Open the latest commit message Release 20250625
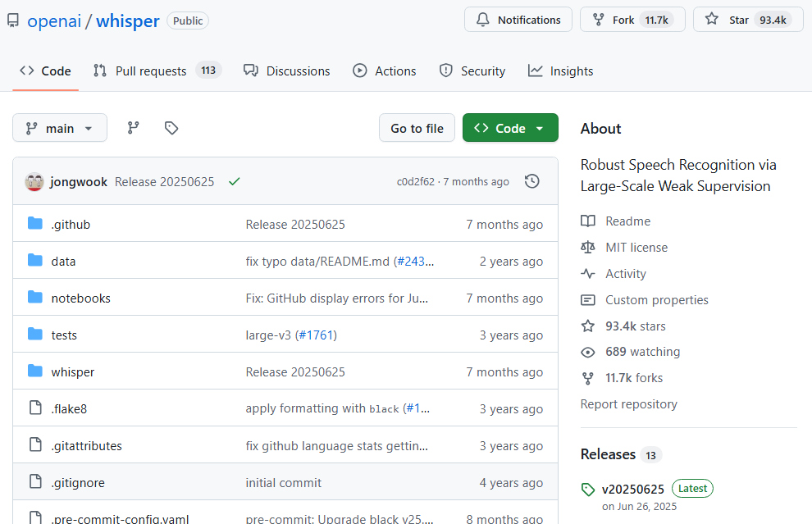 click(164, 182)
